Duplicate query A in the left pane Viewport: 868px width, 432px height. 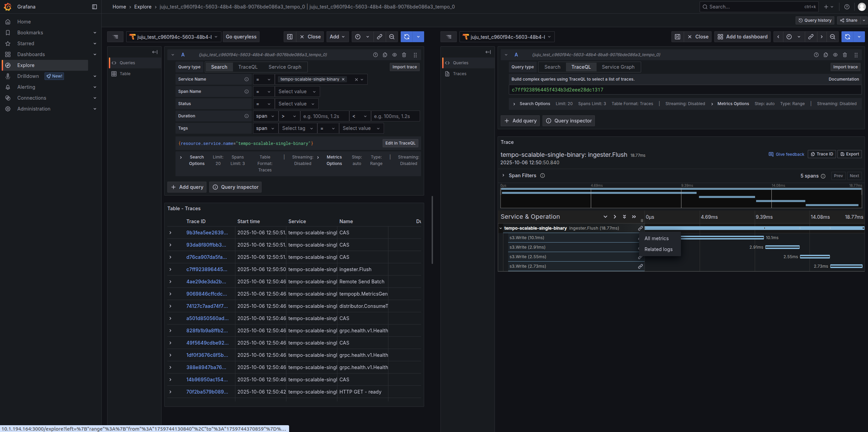pos(385,55)
